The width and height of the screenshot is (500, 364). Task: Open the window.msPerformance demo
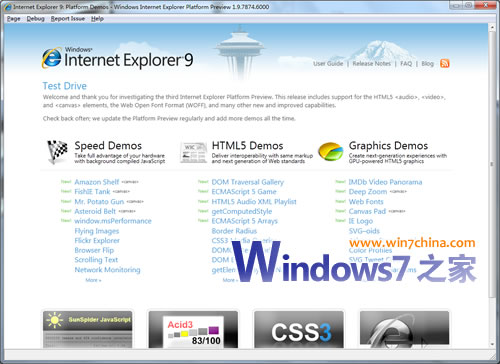pyautogui.click(x=113, y=221)
